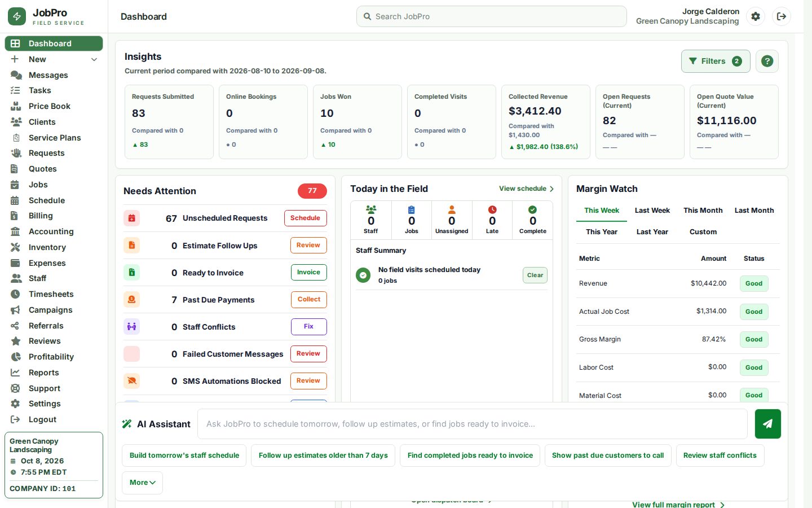
Task: Click the Profitability pie chart icon
Action: pyautogui.click(x=15, y=357)
